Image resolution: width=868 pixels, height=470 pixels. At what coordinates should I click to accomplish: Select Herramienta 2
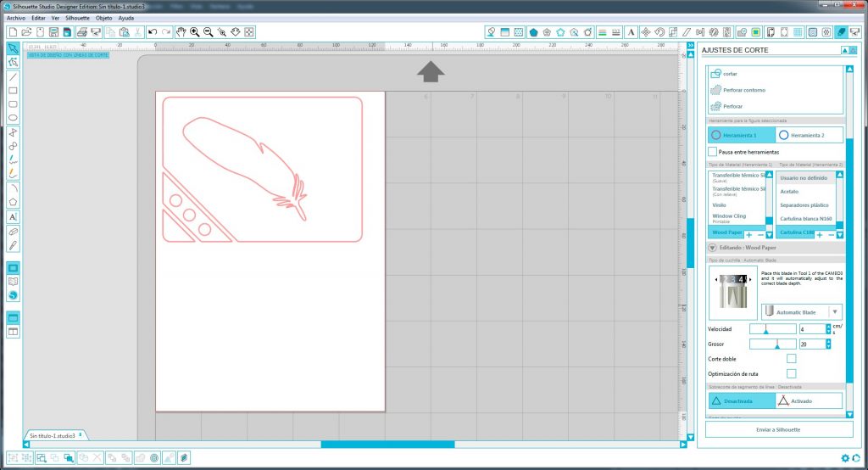(x=810, y=135)
